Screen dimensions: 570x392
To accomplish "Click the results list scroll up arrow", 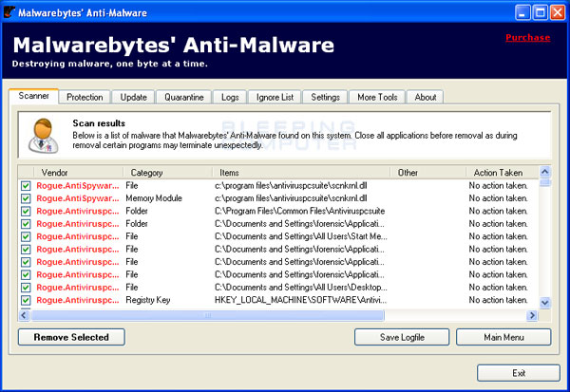I will (545, 172).
